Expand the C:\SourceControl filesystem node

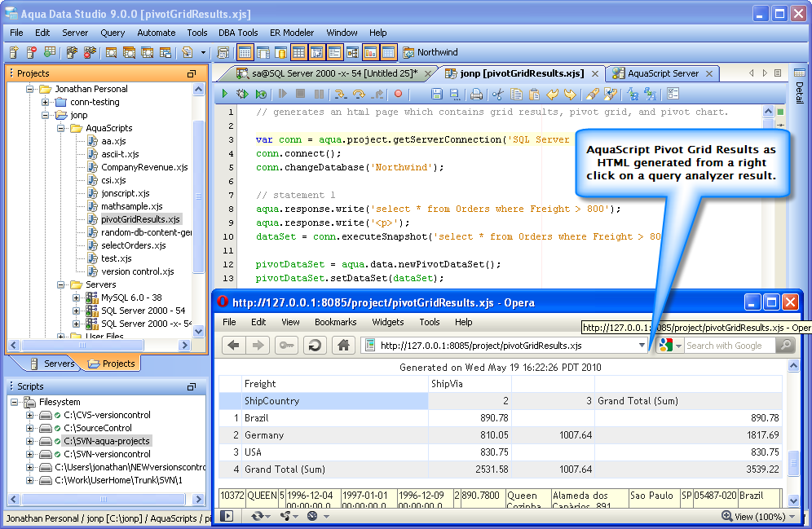click(30, 428)
